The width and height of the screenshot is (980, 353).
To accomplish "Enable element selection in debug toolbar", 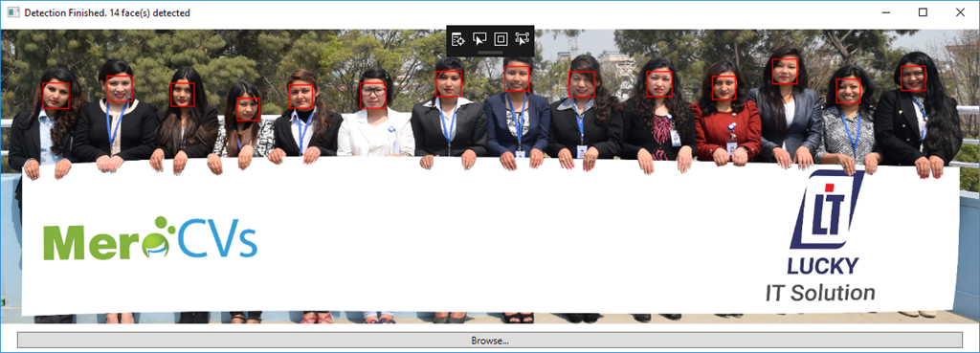I will (479, 39).
